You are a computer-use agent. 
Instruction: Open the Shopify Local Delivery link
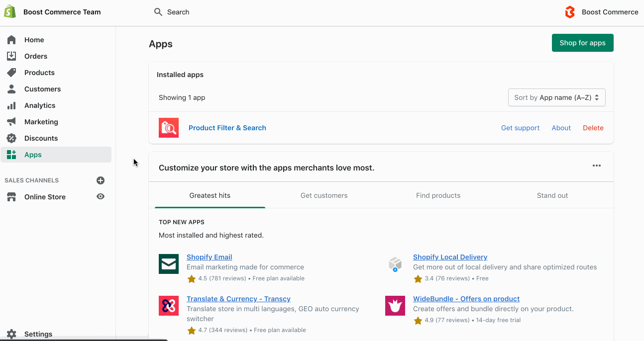[450, 257]
